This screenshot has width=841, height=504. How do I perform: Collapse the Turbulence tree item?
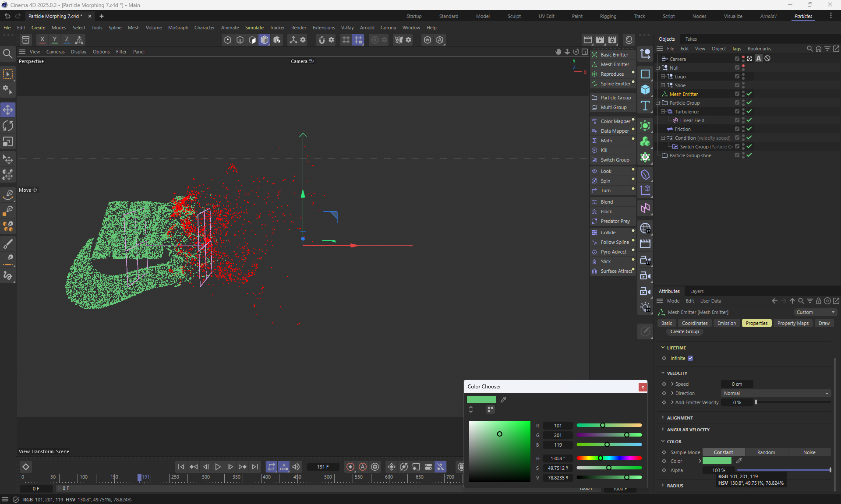tap(663, 112)
